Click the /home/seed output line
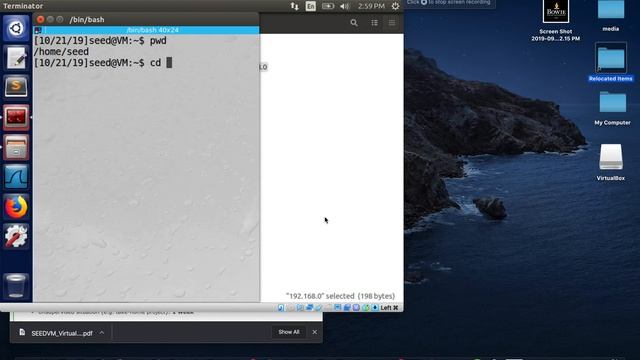Viewport: 640px width, 360px height. (x=61, y=52)
